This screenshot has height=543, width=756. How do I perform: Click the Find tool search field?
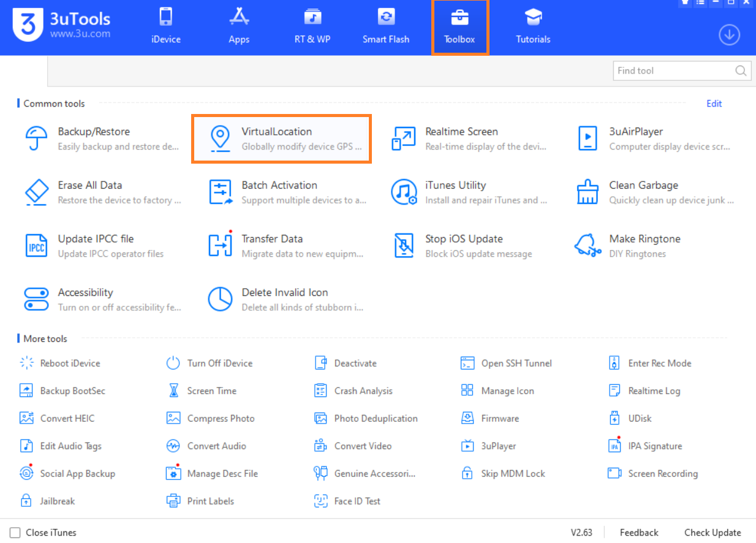(x=673, y=70)
